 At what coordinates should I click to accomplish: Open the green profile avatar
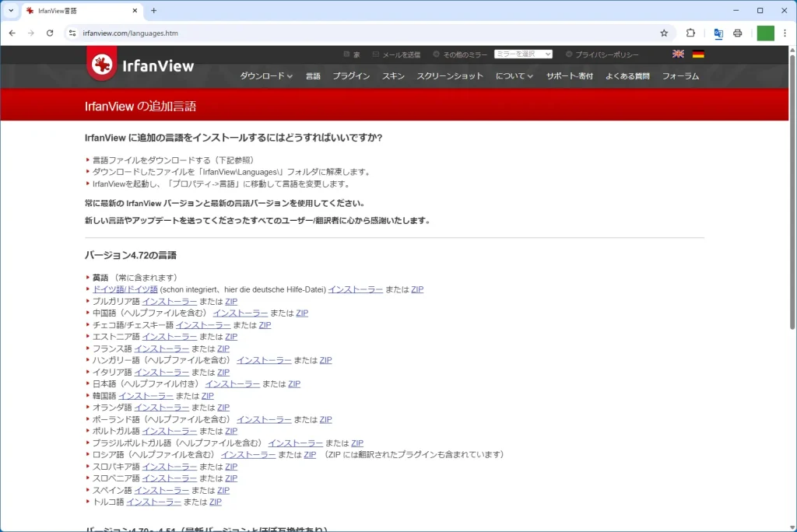click(766, 33)
